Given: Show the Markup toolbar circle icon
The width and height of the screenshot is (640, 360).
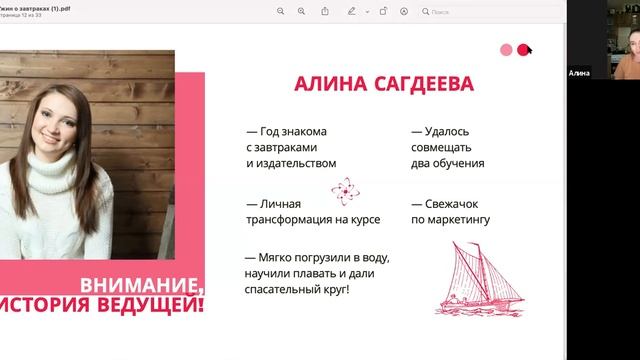Looking at the screenshot, I should tap(404, 11).
